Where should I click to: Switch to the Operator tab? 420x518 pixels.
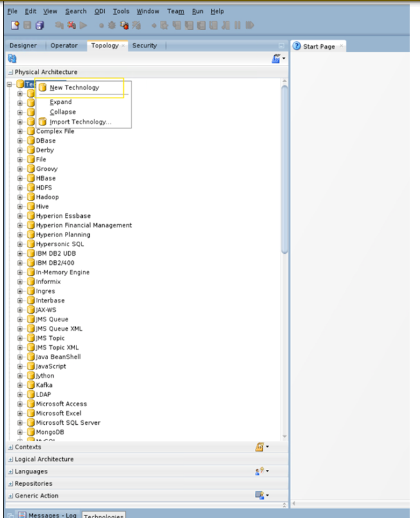tap(64, 46)
